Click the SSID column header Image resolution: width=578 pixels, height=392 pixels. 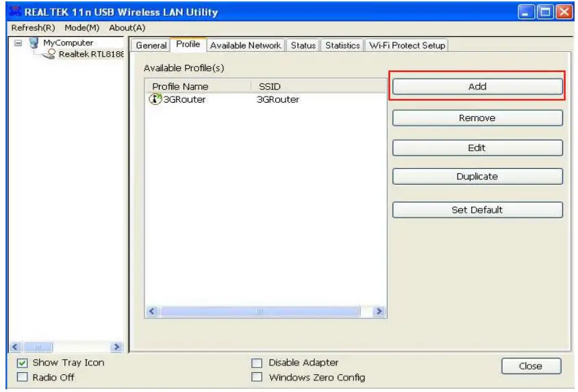coord(318,86)
